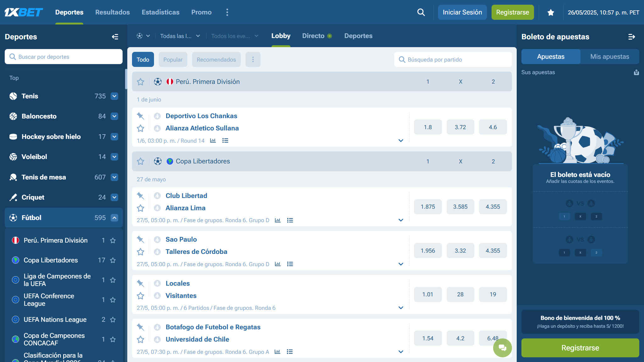This screenshot has height=362, width=644.
Task: Open markets list icon for Botafogo match
Action: click(289, 352)
